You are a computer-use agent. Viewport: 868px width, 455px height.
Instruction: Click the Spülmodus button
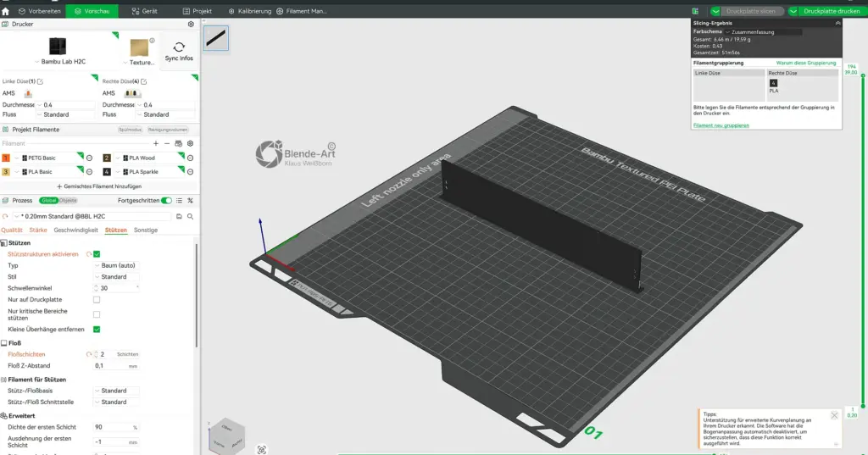[130, 130]
